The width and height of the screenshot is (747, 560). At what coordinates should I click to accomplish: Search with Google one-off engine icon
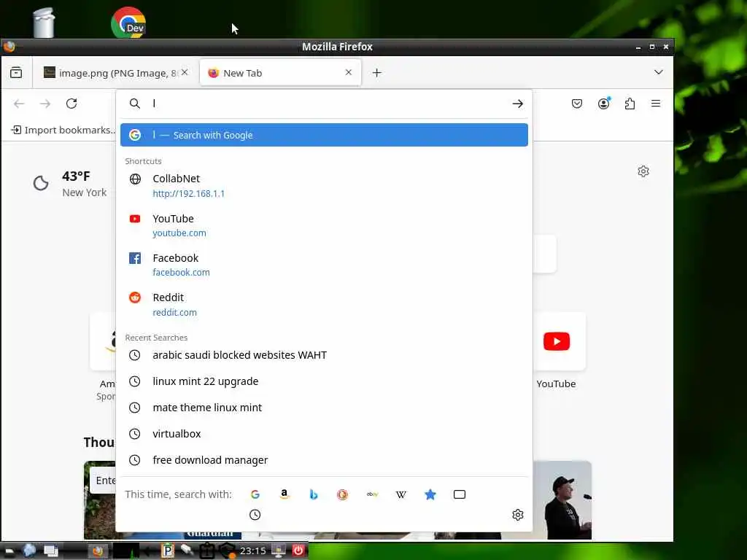(255, 494)
